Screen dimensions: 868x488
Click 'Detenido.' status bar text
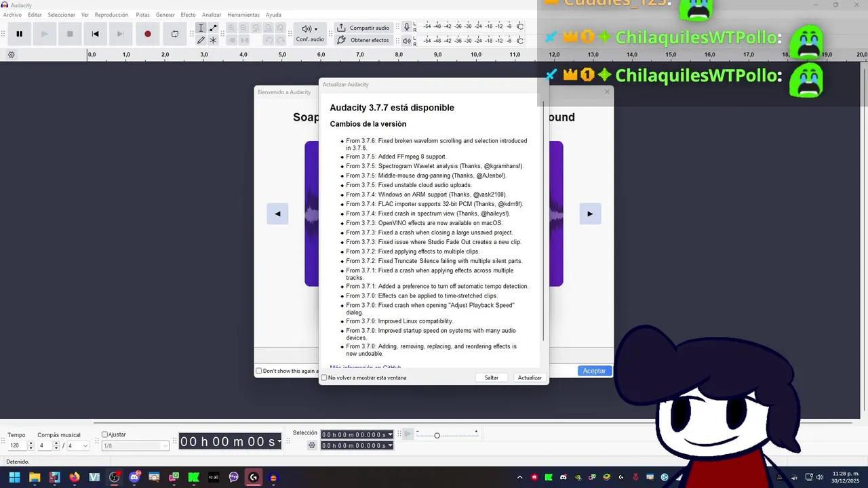[x=18, y=462]
